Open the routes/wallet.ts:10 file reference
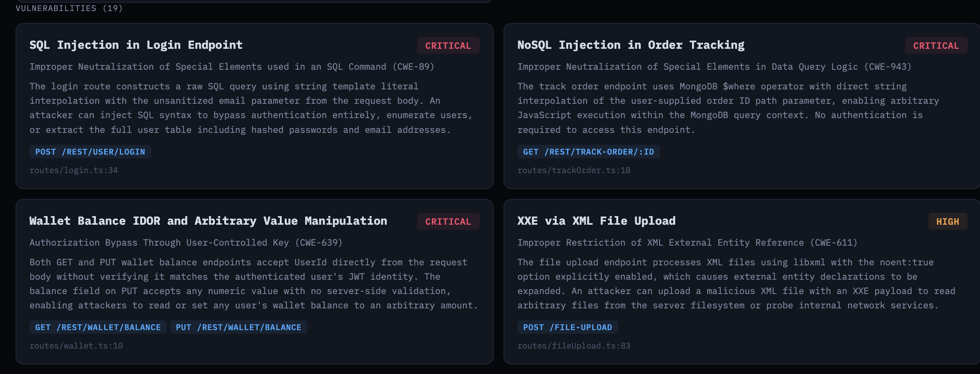980x374 pixels. 76,346
